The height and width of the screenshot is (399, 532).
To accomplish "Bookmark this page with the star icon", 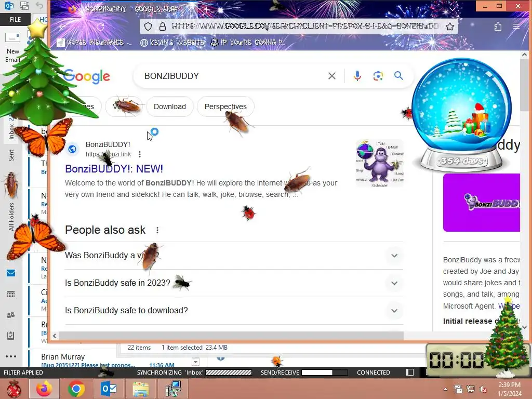I will [x=450, y=26].
